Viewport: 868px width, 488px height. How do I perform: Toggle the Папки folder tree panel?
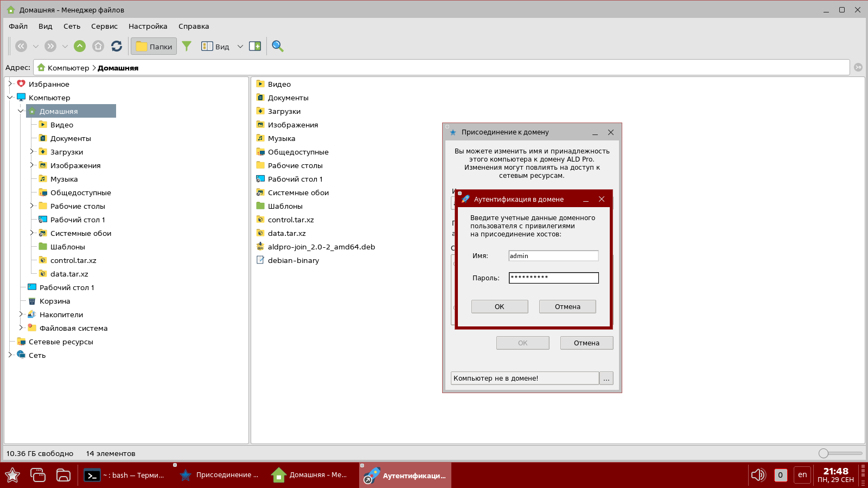pyautogui.click(x=154, y=46)
